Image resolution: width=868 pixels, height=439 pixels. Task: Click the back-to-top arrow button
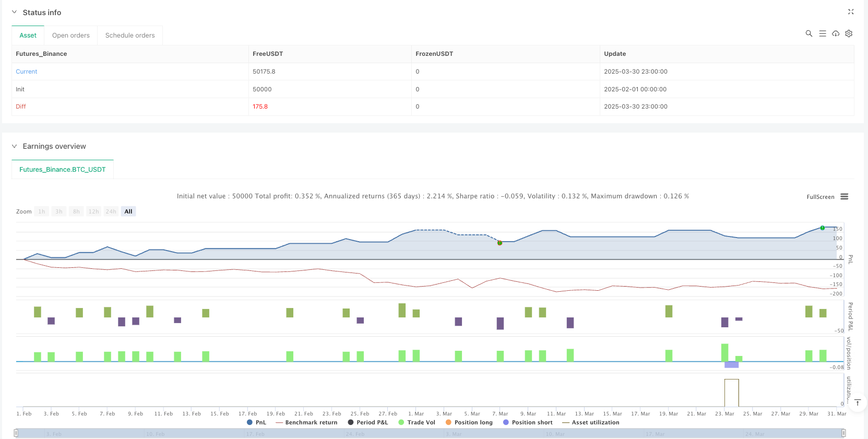857,403
